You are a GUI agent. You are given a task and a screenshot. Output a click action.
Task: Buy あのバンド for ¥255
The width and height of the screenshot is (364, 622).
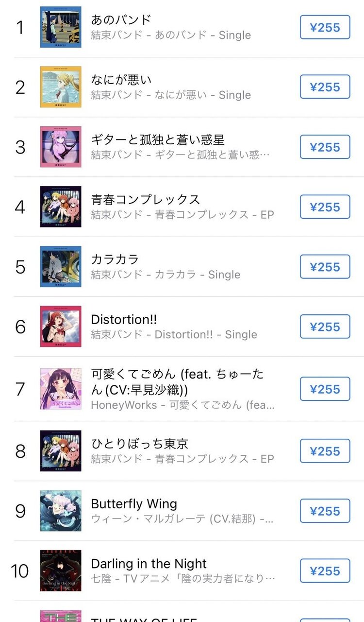coord(325,27)
